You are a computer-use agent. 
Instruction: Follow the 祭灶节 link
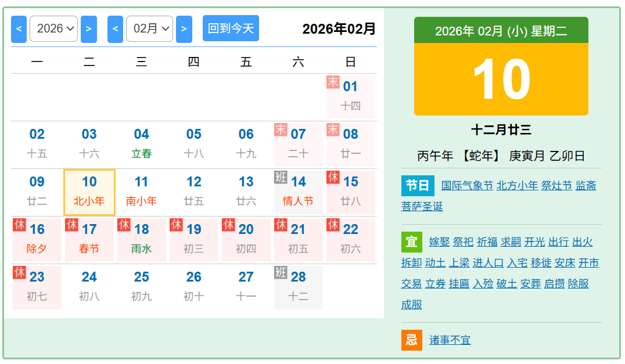click(556, 186)
